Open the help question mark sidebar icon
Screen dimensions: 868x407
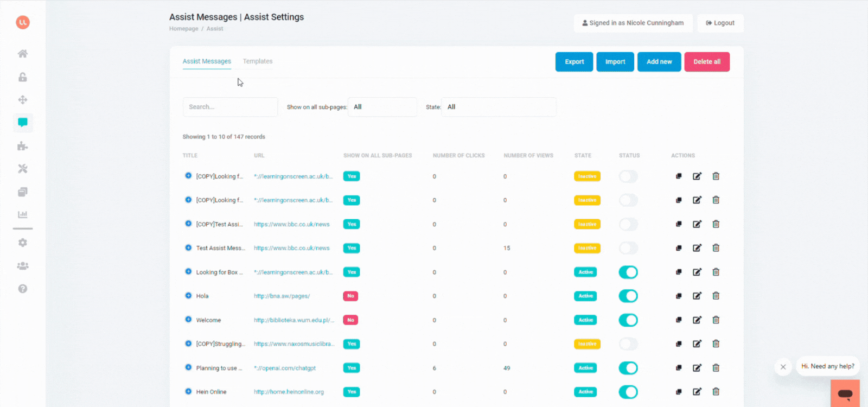coord(23,289)
